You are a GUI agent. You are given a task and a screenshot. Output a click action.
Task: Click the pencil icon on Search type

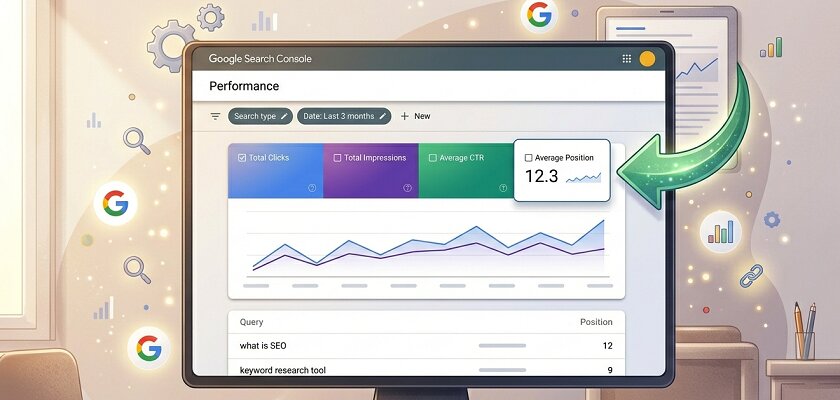pyautogui.click(x=284, y=116)
